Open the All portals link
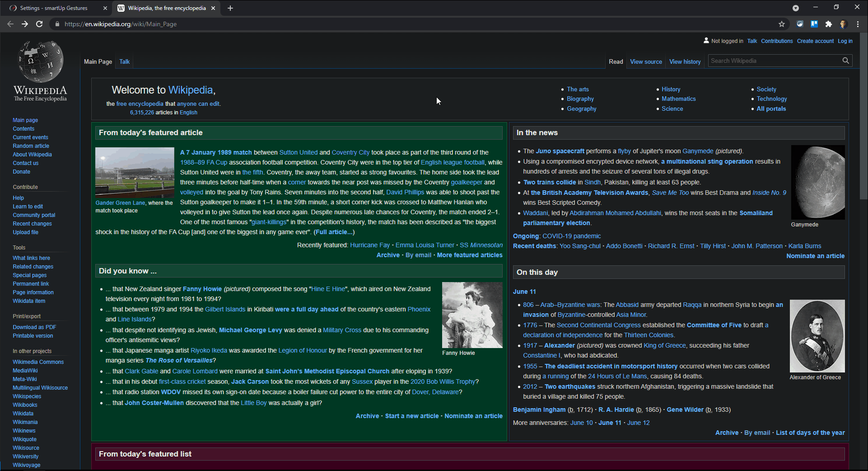 click(771, 109)
